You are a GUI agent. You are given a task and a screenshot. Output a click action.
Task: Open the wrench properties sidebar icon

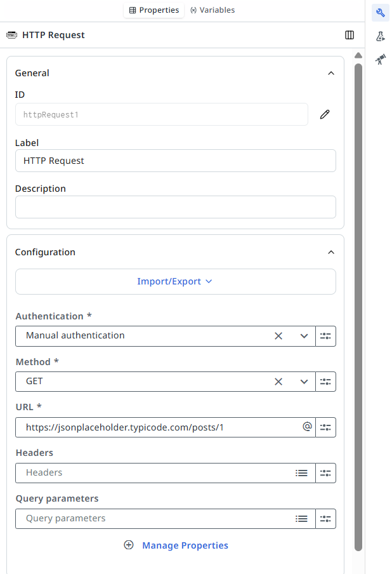pyautogui.click(x=381, y=13)
